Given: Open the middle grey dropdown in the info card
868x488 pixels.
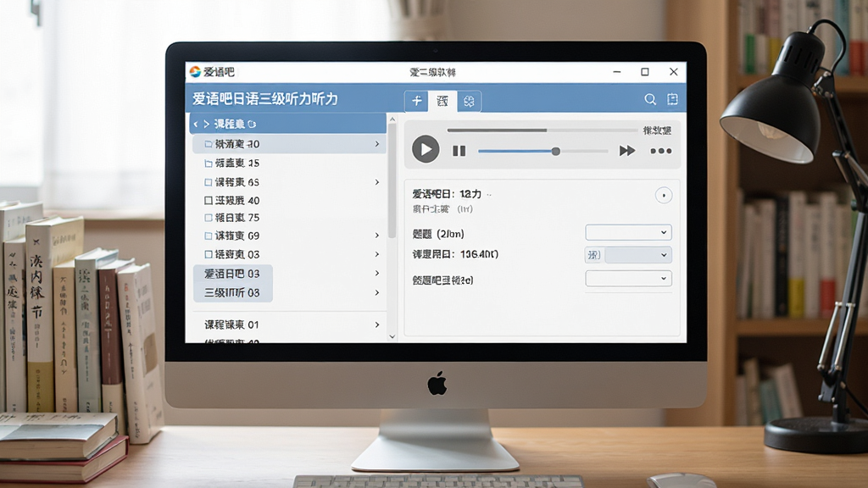Looking at the screenshot, I should click(638, 255).
